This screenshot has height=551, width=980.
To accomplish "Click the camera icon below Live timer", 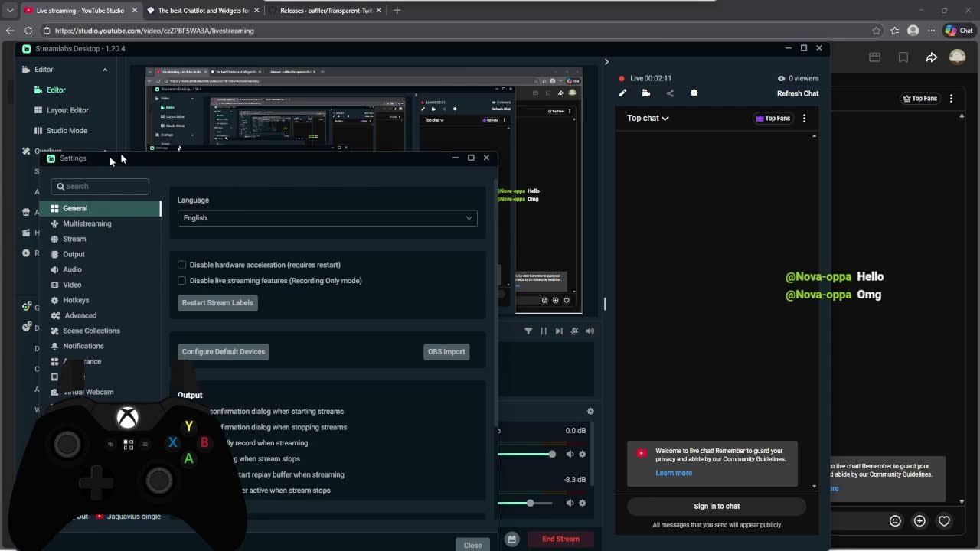I will 646,93.
